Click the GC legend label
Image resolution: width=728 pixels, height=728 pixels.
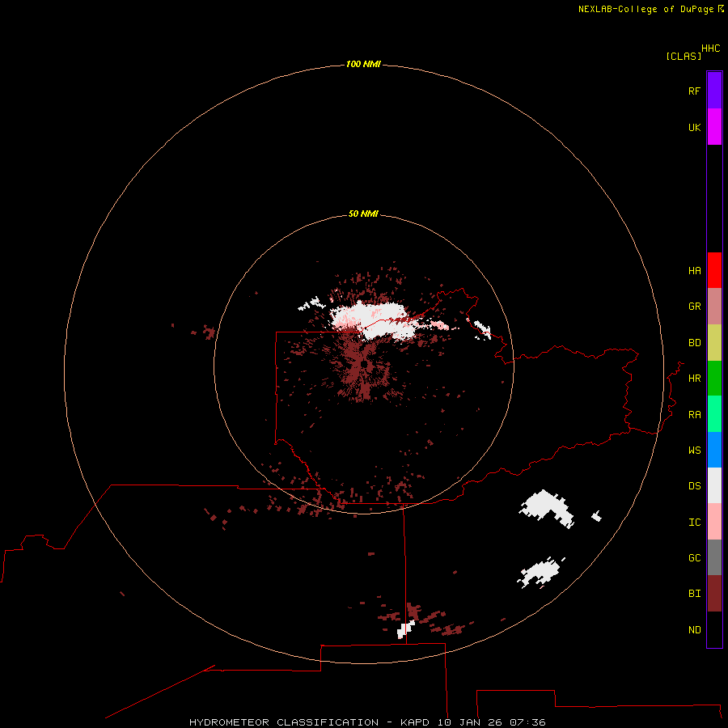(x=694, y=557)
